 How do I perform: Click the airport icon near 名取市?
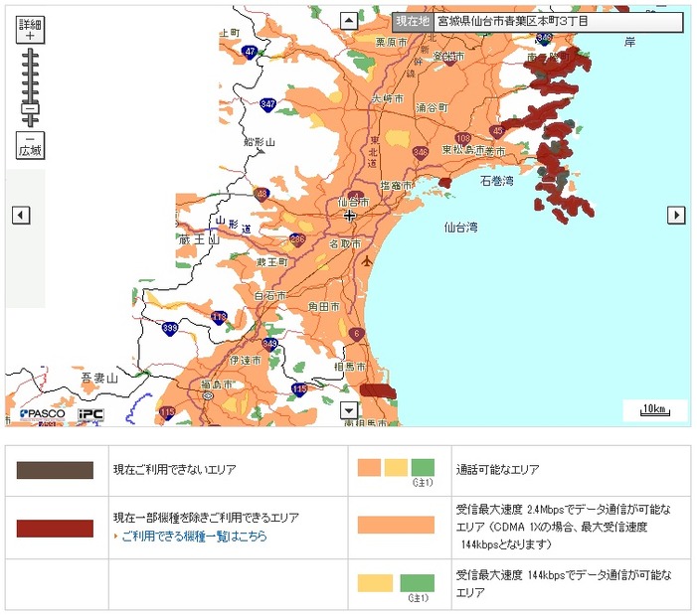tap(367, 261)
